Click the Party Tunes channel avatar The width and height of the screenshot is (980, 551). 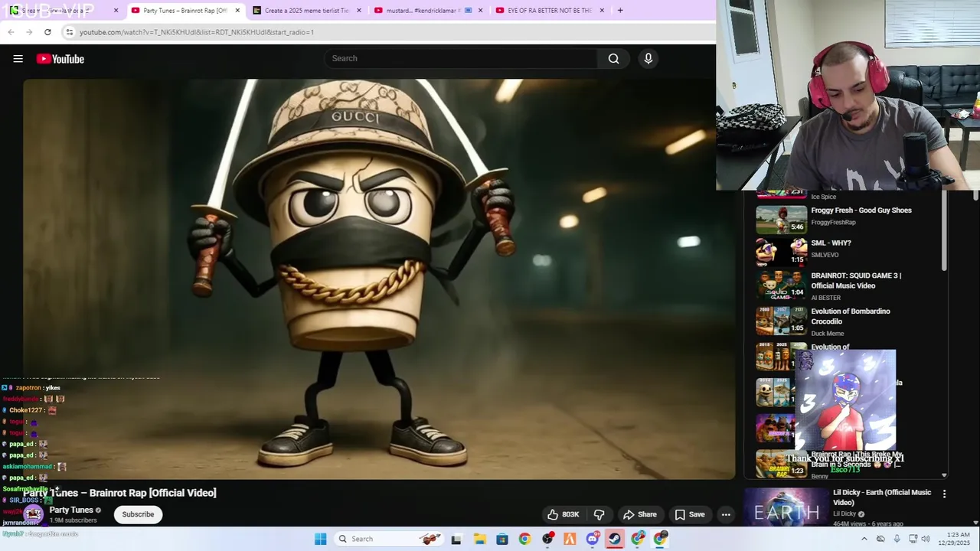(33, 514)
